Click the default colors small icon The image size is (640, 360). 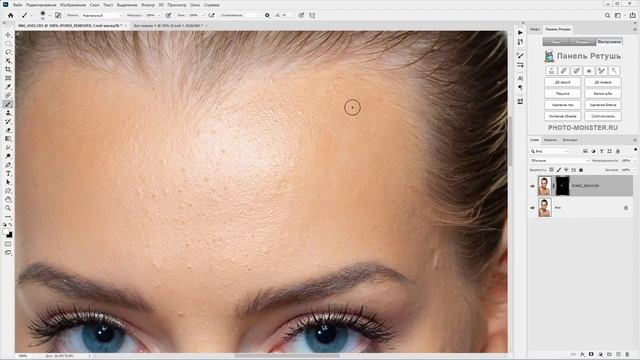5,225
